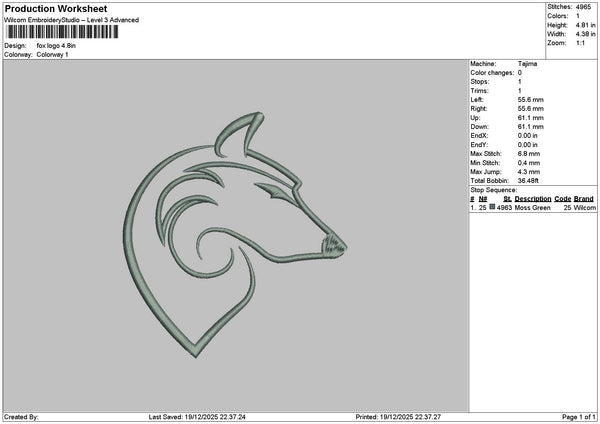
Task: Click the Min Stitch value 0.4 mm
Action: click(529, 163)
